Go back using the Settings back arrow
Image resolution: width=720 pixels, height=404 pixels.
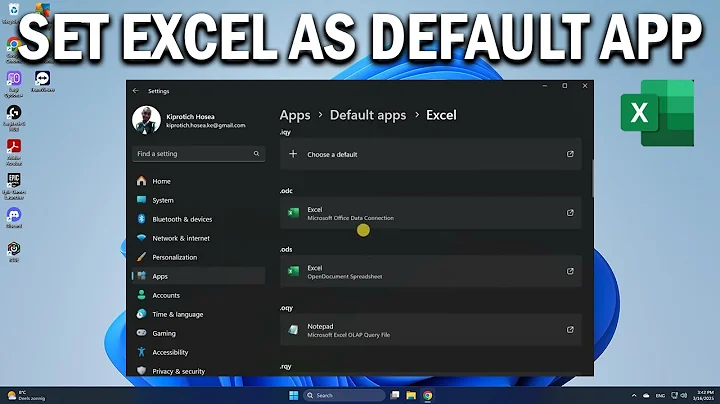pyautogui.click(x=135, y=91)
